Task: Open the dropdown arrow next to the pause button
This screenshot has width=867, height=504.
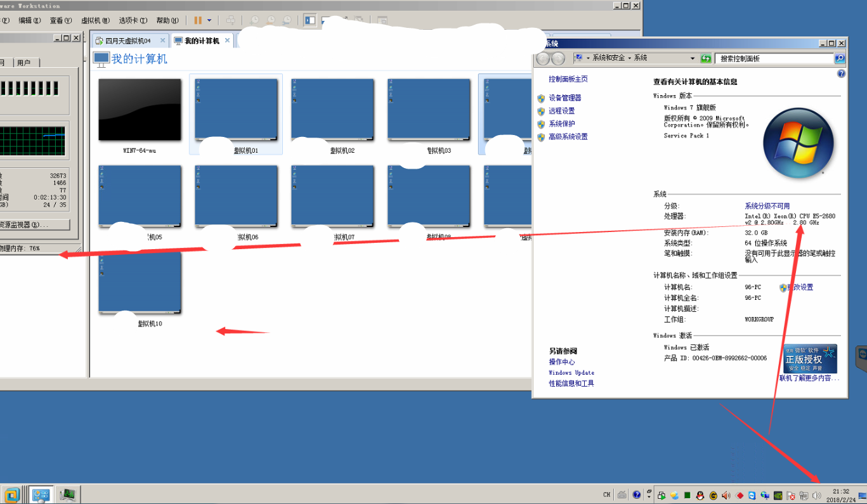Action: [x=209, y=20]
